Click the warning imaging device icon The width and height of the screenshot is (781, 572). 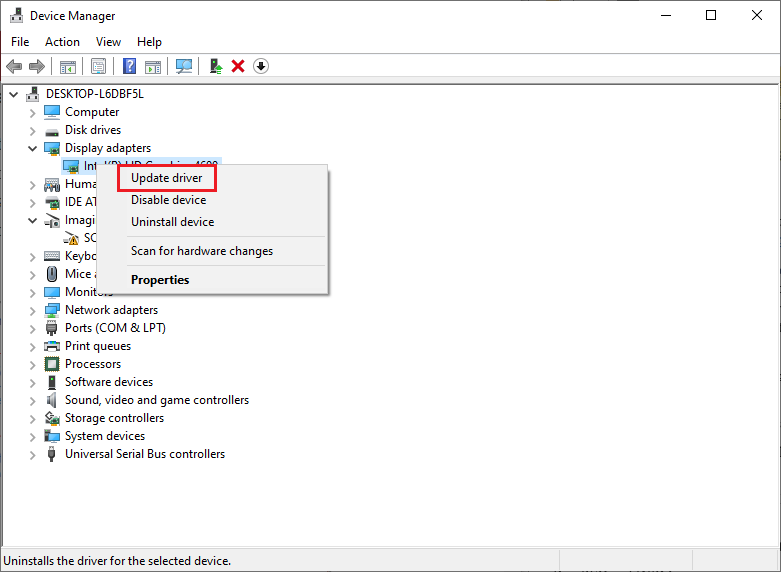tap(71, 239)
